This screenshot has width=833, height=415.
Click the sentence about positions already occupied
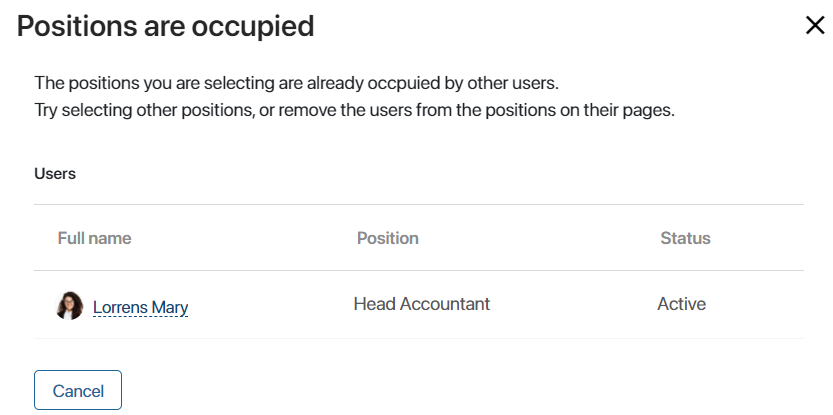coord(296,84)
